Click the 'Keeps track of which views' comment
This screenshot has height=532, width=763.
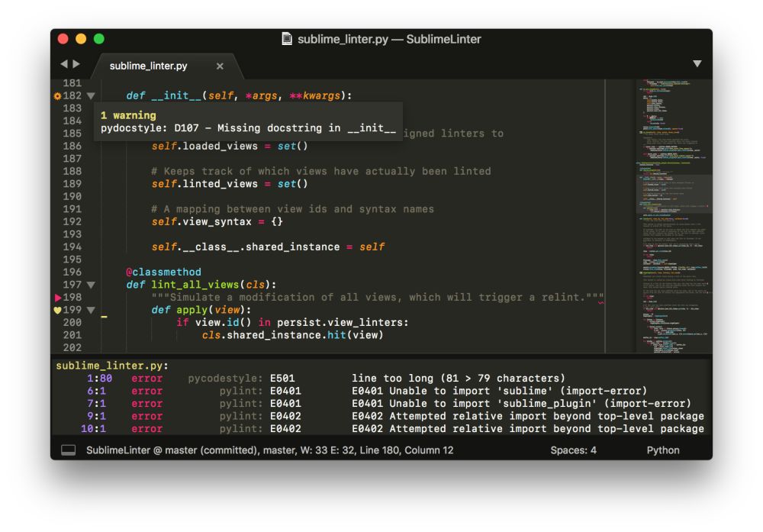tap(321, 171)
